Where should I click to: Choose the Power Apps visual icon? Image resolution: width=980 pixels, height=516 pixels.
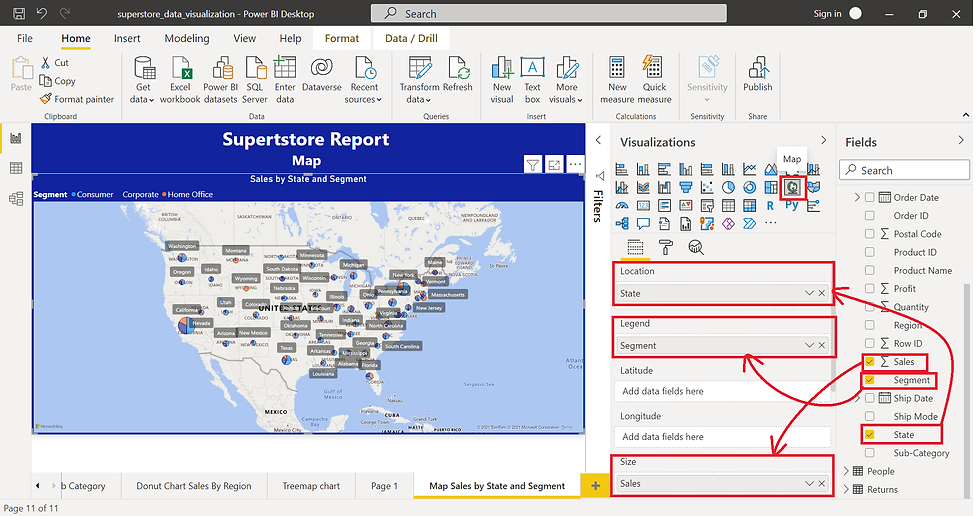point(728,223)
